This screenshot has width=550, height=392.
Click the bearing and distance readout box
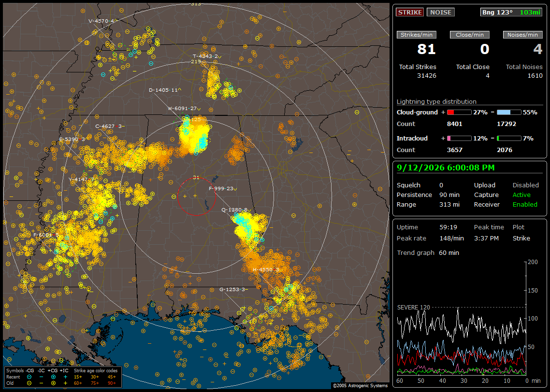pyautogui.click(x=511, y=12)
